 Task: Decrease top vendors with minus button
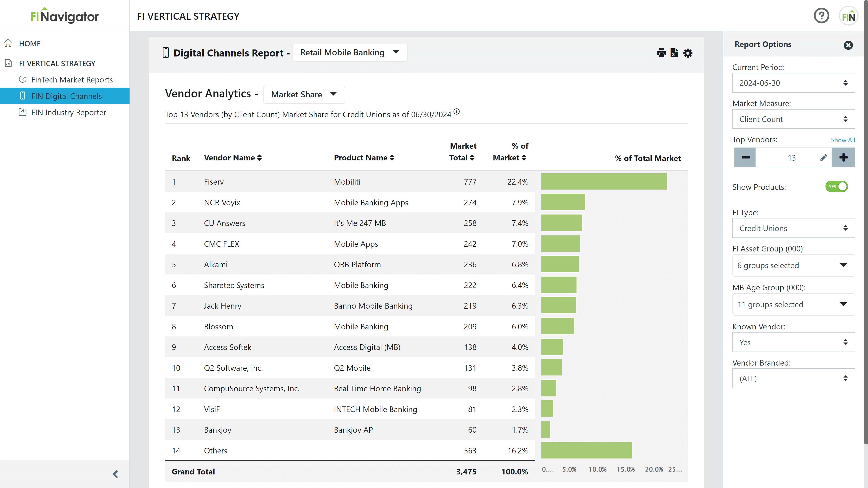tap(745, 158)
